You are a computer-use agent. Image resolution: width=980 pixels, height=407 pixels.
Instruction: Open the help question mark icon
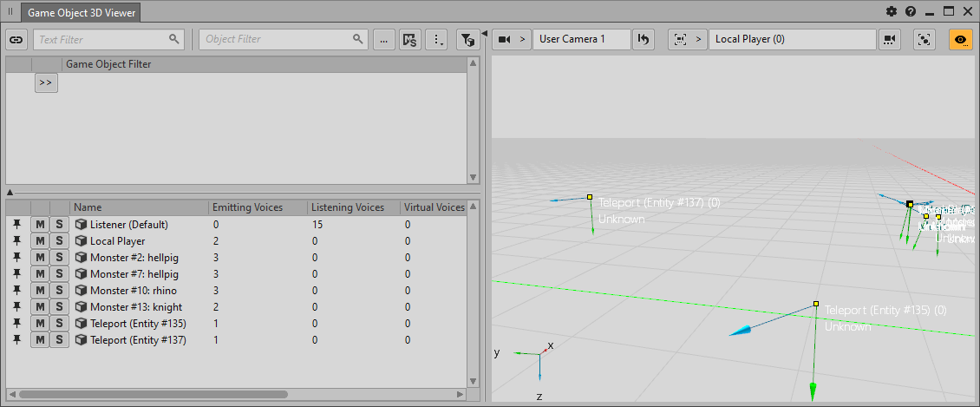[x=911, y=12]
